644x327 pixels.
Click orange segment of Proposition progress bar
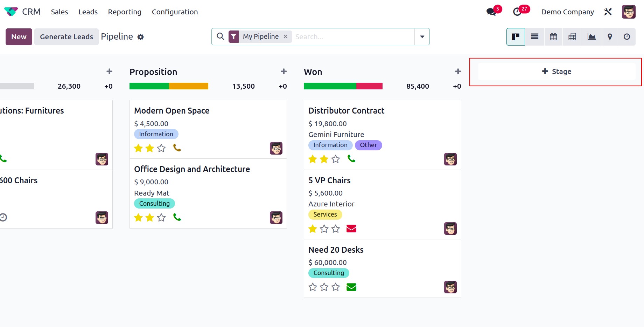pyautogui.click(x=189, y=86)
